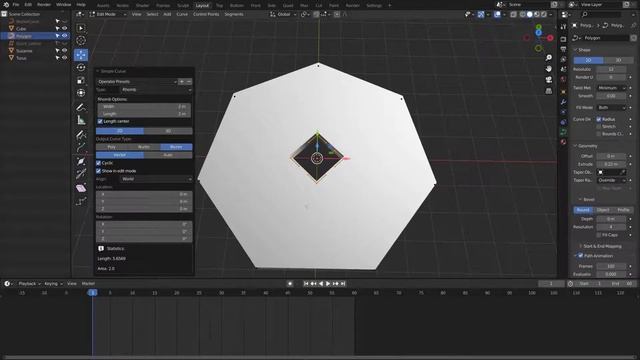Switch to the Layout workspace tab
The image size is (640, 360).
(202, 5)
